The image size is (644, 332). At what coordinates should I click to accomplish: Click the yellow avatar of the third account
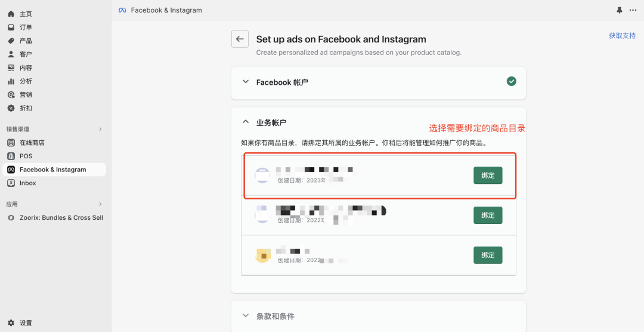[x=263, y=255]
